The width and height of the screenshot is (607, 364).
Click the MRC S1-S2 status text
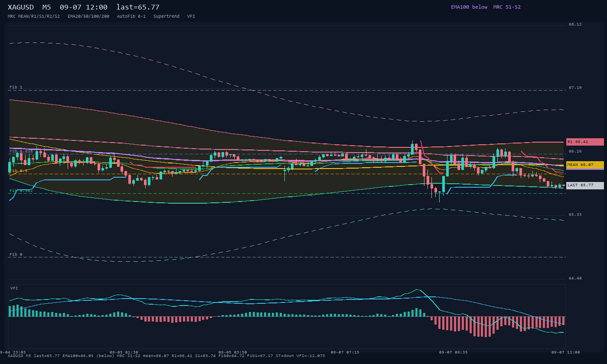pyautogui.click(x=507, y=7)
